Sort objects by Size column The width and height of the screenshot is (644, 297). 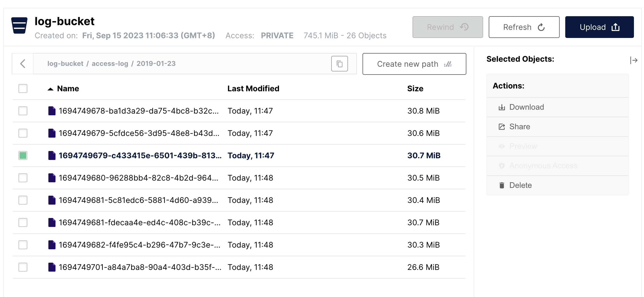pyautogui.click(x=415, y=88)
